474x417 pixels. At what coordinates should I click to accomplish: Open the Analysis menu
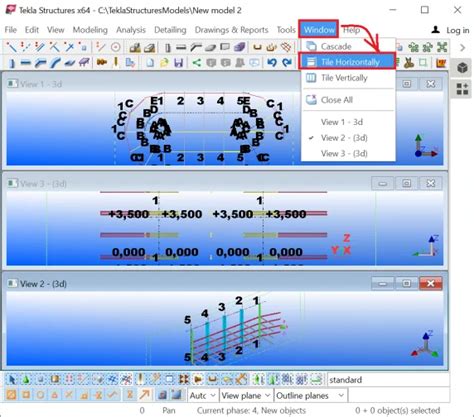(x=131, y=30)
